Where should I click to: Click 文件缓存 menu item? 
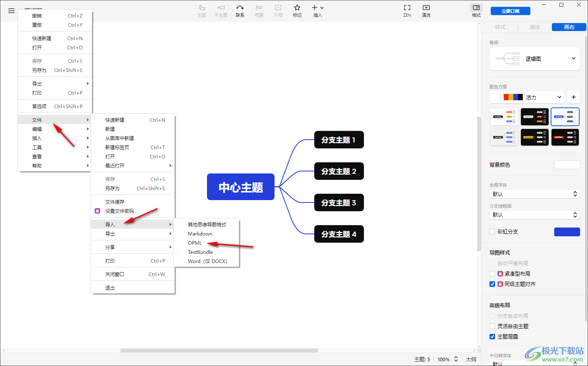[x=133, y=202]
